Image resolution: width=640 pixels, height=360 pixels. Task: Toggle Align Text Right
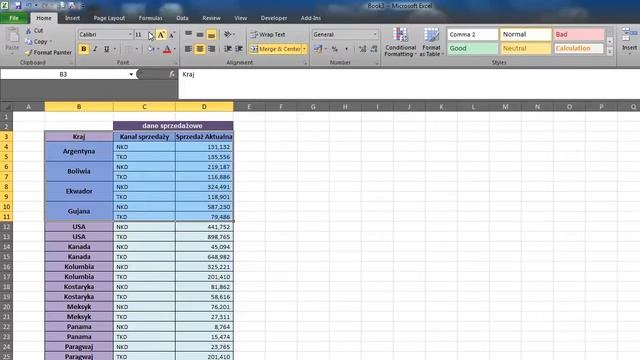211,49
